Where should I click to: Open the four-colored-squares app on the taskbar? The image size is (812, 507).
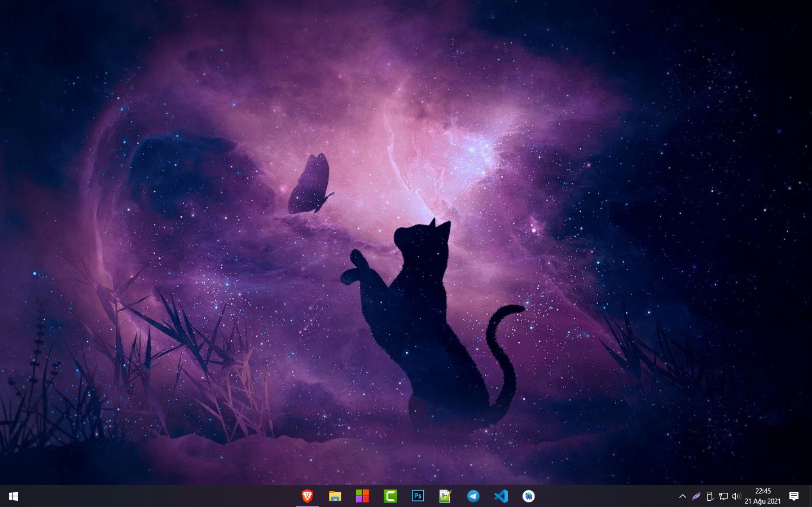click(362, 496)
